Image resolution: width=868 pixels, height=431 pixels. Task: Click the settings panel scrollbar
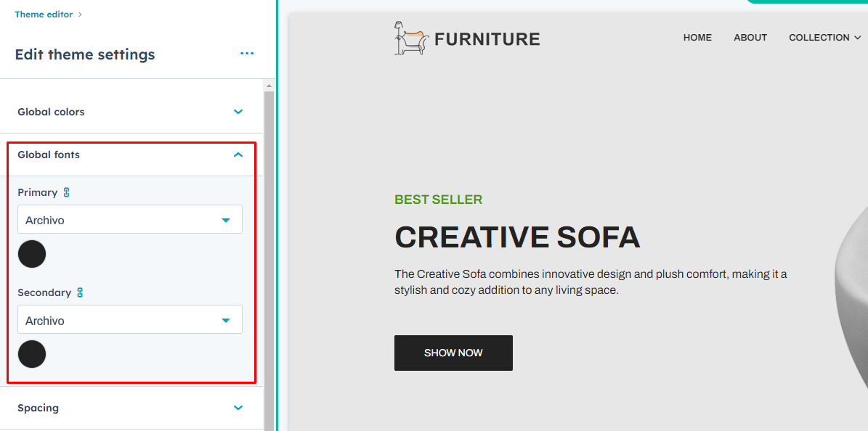(x=269, y=254)
